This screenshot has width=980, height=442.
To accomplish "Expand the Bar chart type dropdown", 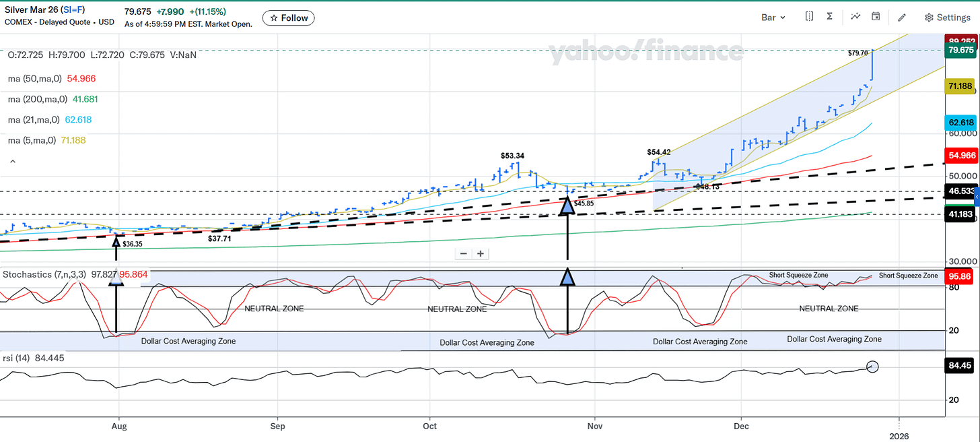I will pos(773,18).
